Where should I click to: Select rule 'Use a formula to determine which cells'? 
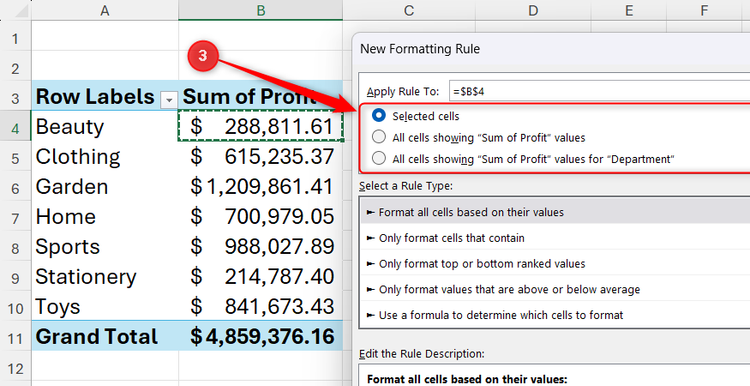[x=555, y=315]
